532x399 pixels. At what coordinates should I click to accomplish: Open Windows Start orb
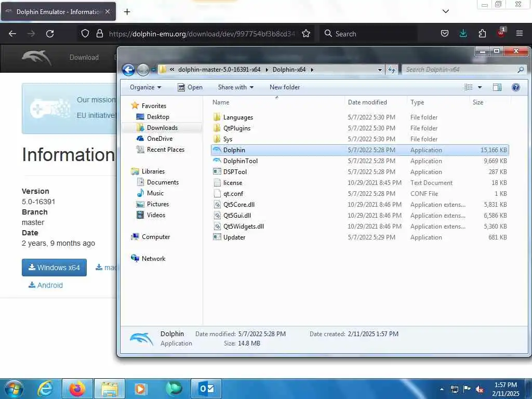14,389
